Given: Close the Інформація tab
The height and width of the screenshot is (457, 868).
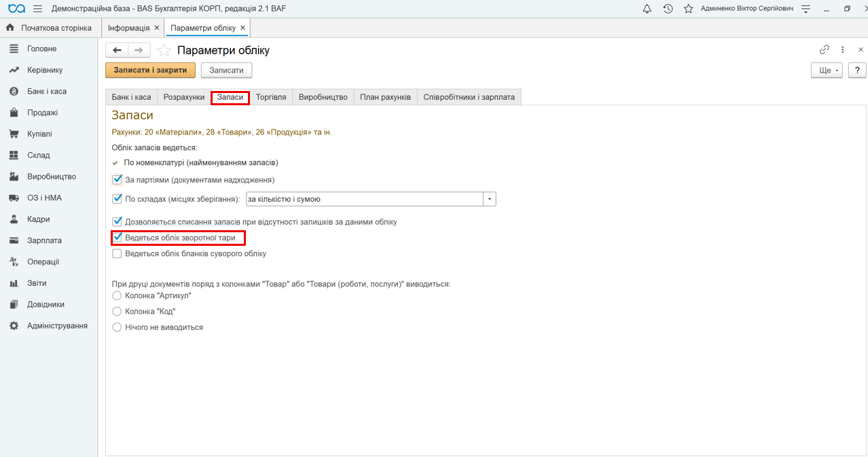Looking at the screenshot, I should coord(157,28).
